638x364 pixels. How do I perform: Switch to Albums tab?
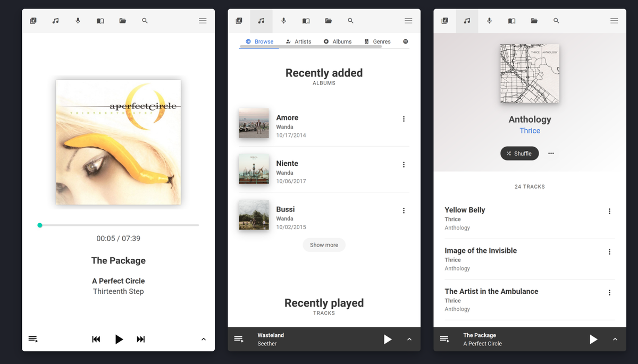click(x=338, y=41)
